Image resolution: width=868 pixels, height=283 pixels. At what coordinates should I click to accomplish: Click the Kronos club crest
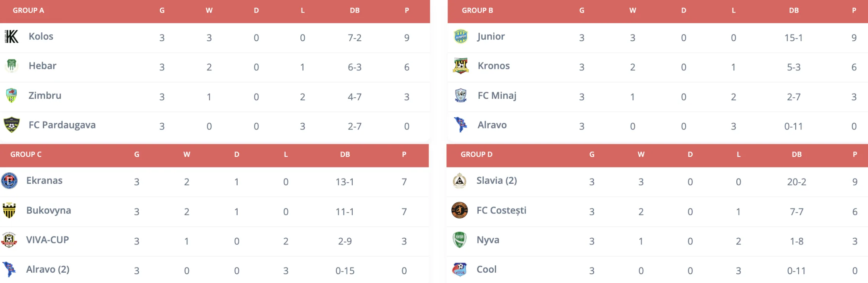(x=461, y=66)
